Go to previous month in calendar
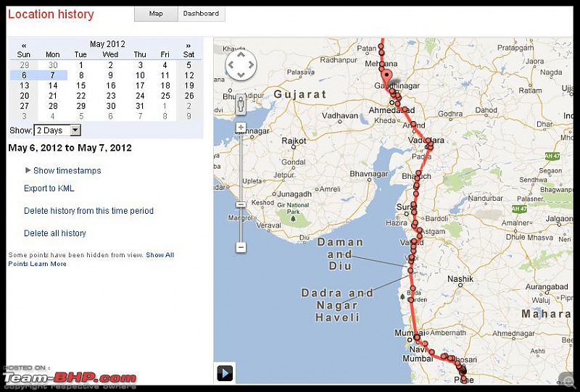580x392 pixels. tap(24, 46)
